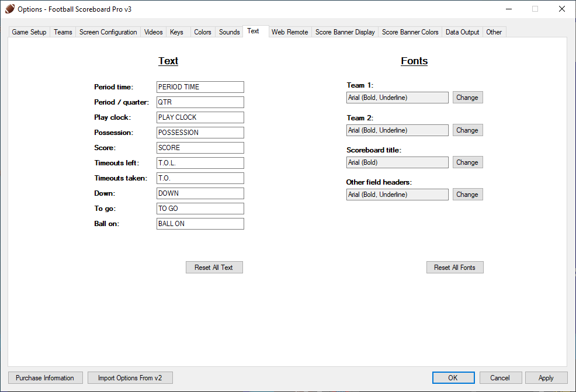Open the Teams tab
Screen dimensions: 576x392
pos(63,32)
